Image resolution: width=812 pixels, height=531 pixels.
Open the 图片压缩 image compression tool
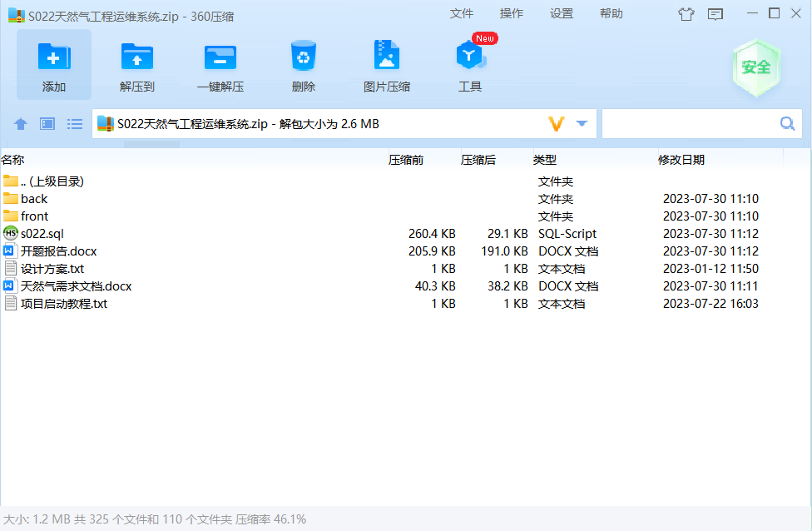387,55
